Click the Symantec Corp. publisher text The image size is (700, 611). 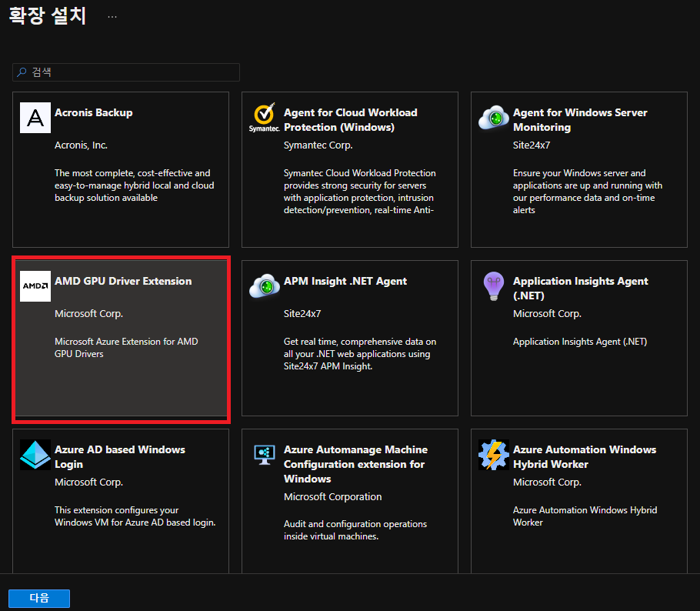[x=318, y=145]
